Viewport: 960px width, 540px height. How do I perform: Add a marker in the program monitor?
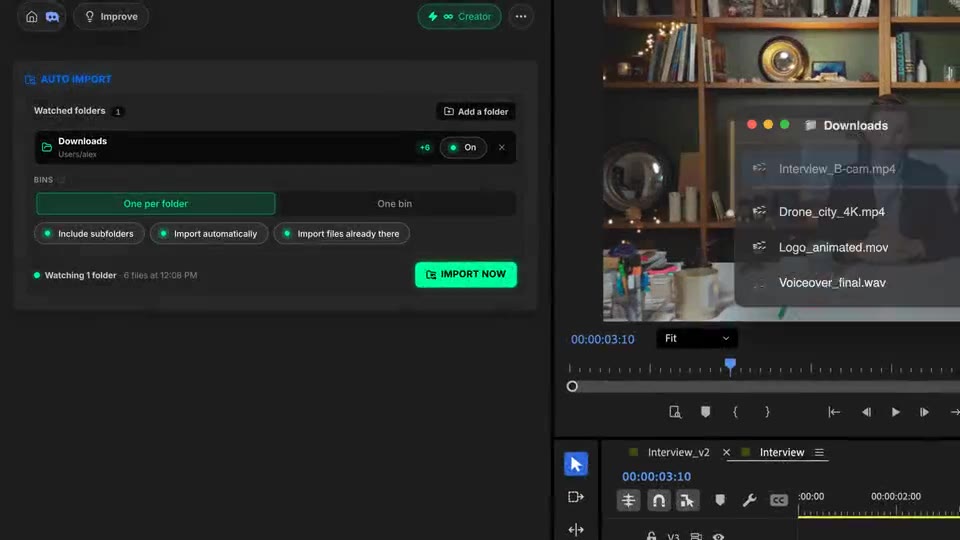(x=705, y=412)
